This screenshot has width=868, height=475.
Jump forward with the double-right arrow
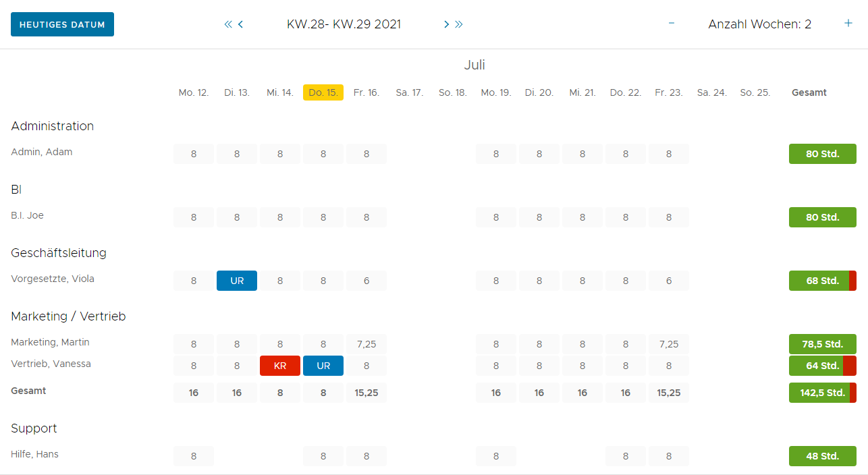coord(459,24)
